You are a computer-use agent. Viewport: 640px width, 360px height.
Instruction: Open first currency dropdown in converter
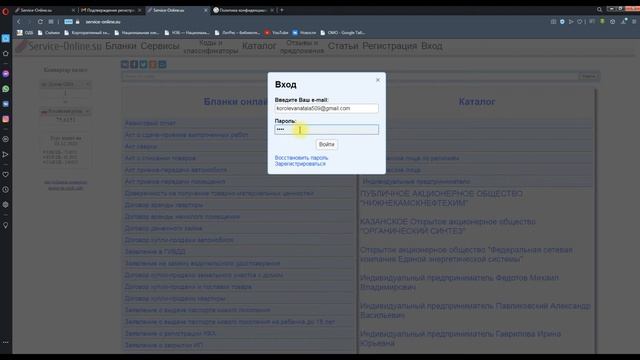65,84
